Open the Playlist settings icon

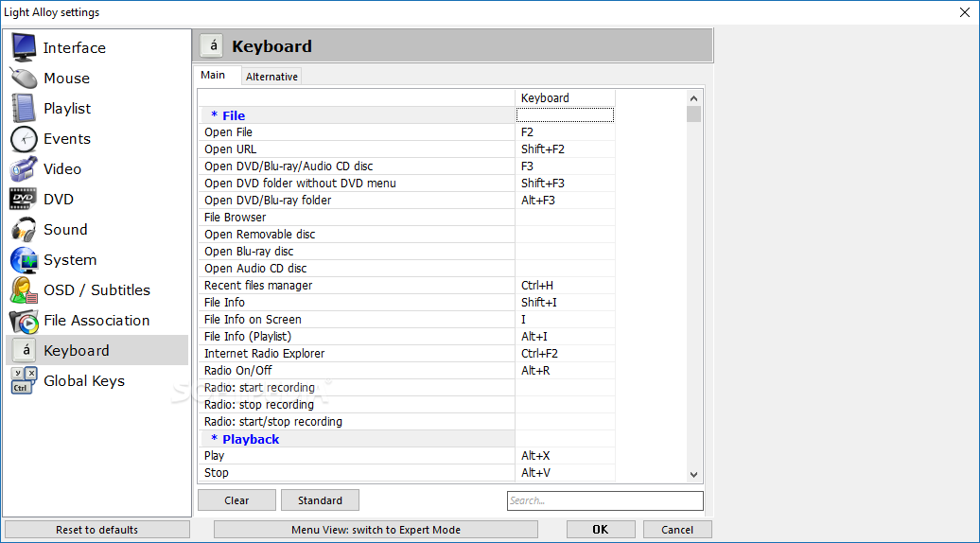click(x=24, y=108)
